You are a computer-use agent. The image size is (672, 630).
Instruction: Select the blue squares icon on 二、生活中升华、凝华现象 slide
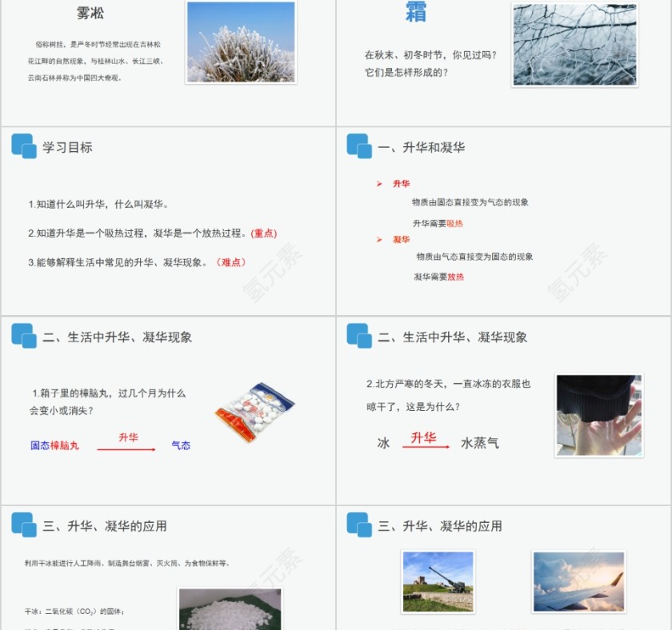pos(22,336)
